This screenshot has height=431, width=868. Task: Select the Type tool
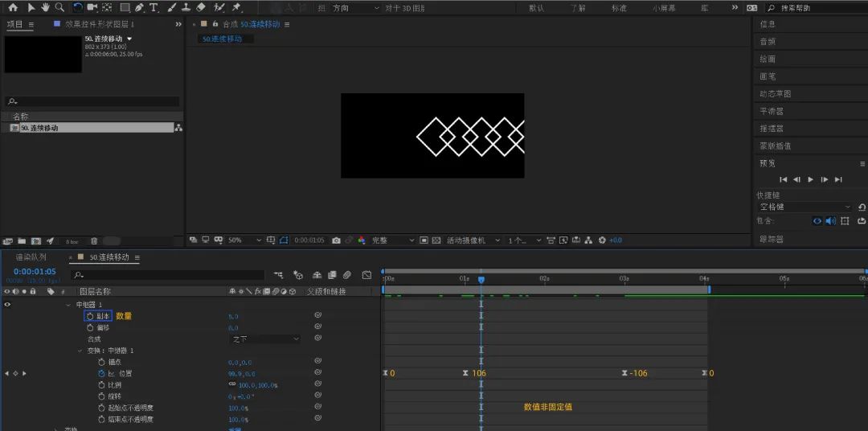[154, 8]
